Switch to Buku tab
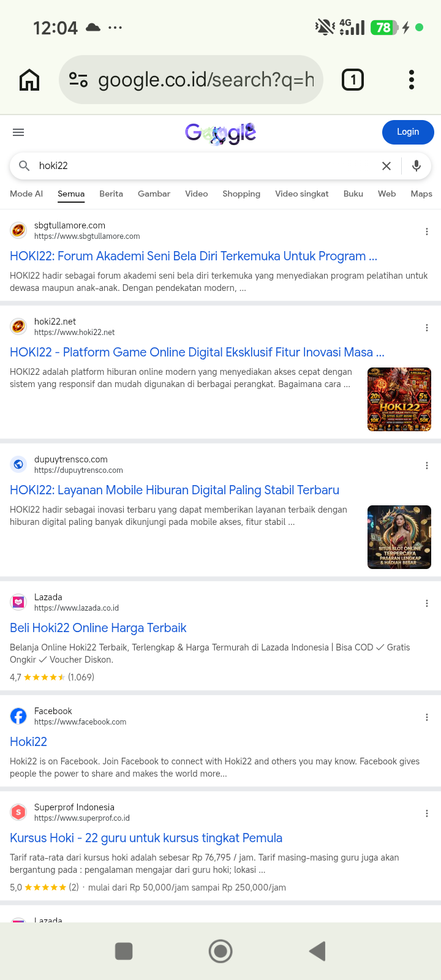Image resolution: width=441 pixels, height=980 pixels. click(353, 194)
